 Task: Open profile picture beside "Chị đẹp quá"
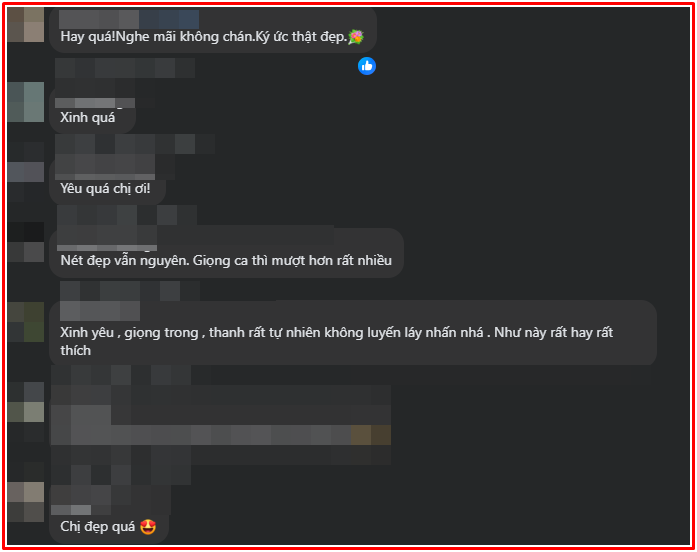25,502
